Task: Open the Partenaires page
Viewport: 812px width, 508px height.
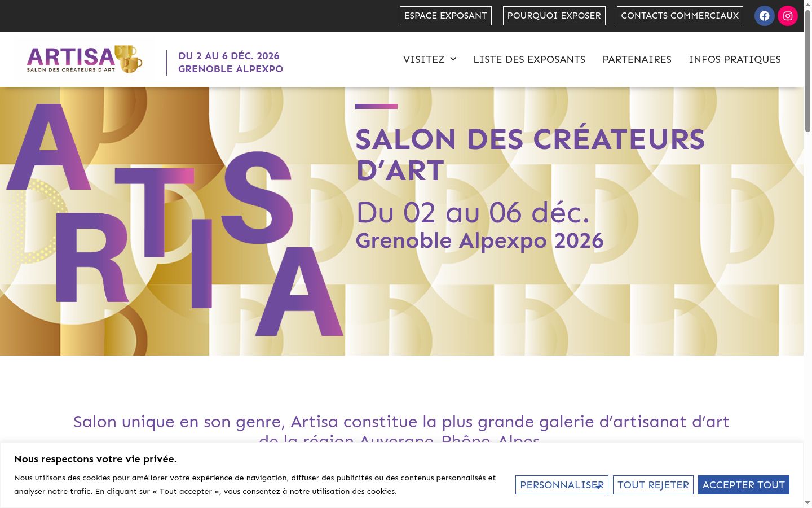Action: pyautogui.click(x=637, y=59)
